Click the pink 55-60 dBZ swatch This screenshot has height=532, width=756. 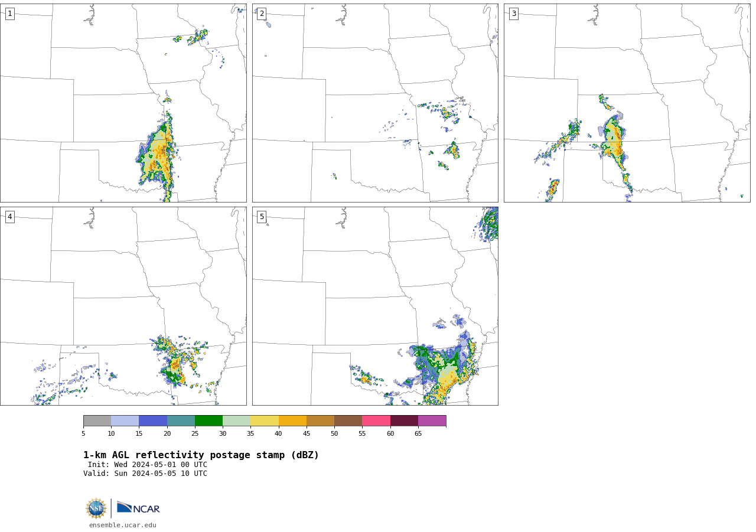coord(376,421)
